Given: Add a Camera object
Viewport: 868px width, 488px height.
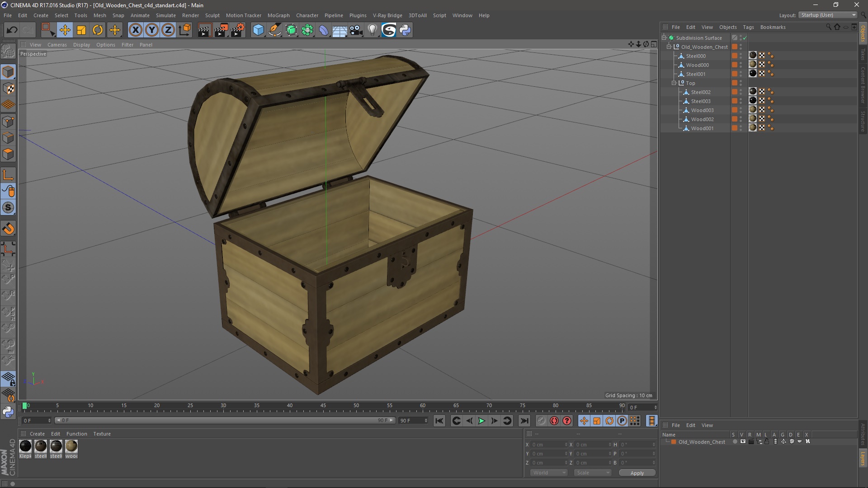Looking at the screenshot, I should pyautogui.click(x=356, y=30).
